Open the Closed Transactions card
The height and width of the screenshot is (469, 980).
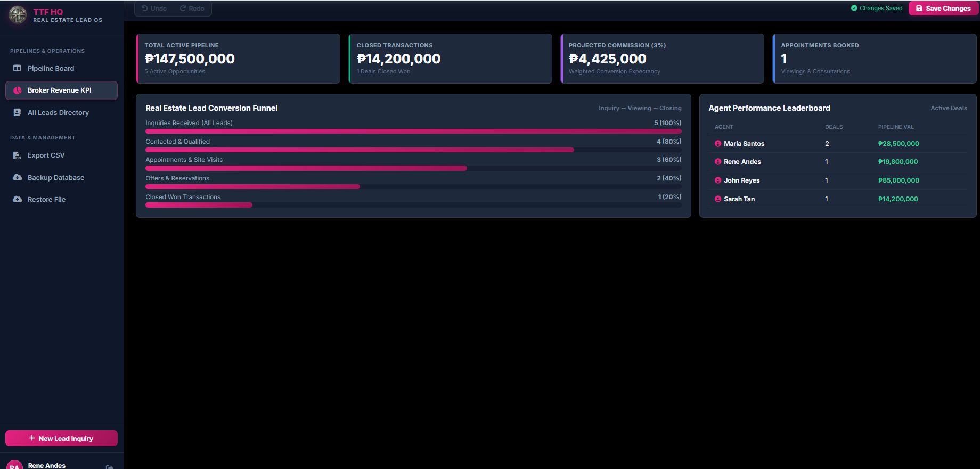coord(450,59)
